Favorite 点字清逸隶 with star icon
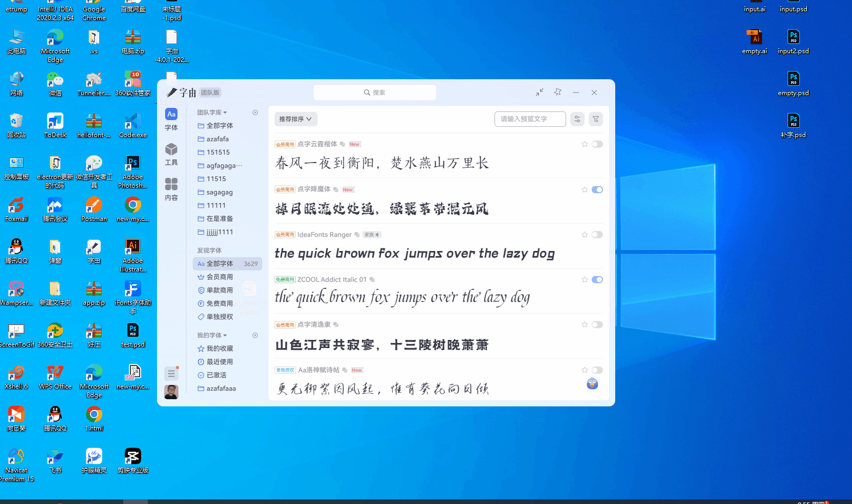 pyautogui.click(x=585, y=325)
